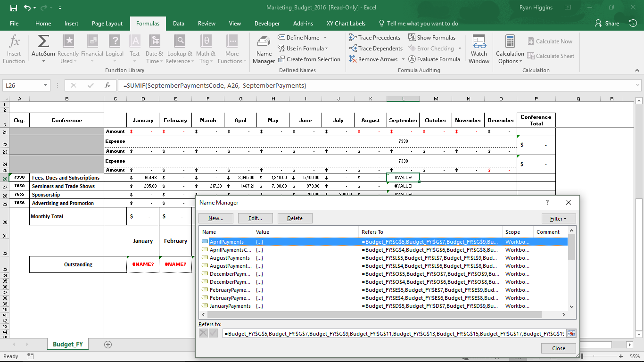
Task: Open the Name Box dropdown arrow
Action: (46, 85)
